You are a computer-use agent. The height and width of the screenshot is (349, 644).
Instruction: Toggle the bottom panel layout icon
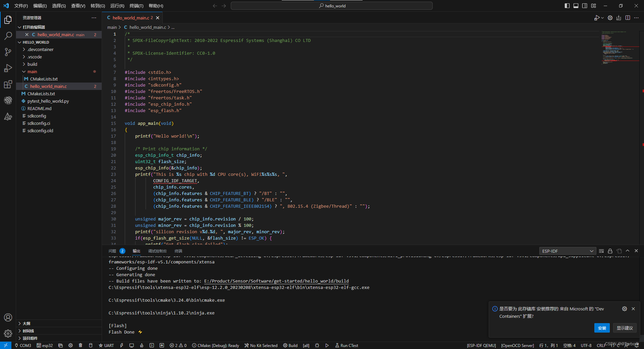point(576,6)
